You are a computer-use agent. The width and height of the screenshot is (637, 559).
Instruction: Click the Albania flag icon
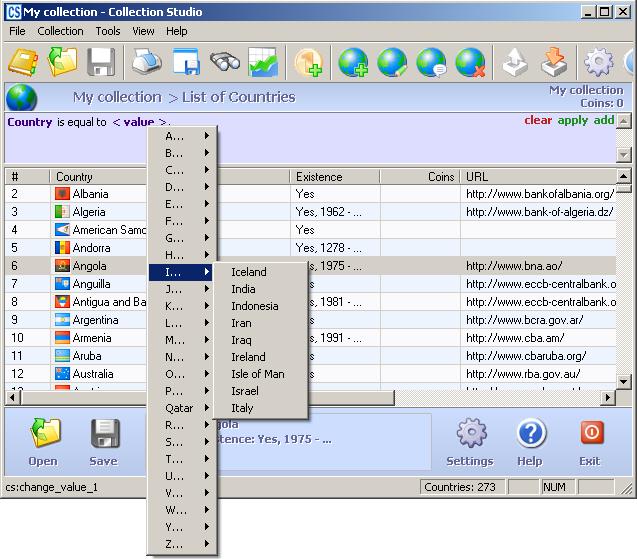click(62, 194)
